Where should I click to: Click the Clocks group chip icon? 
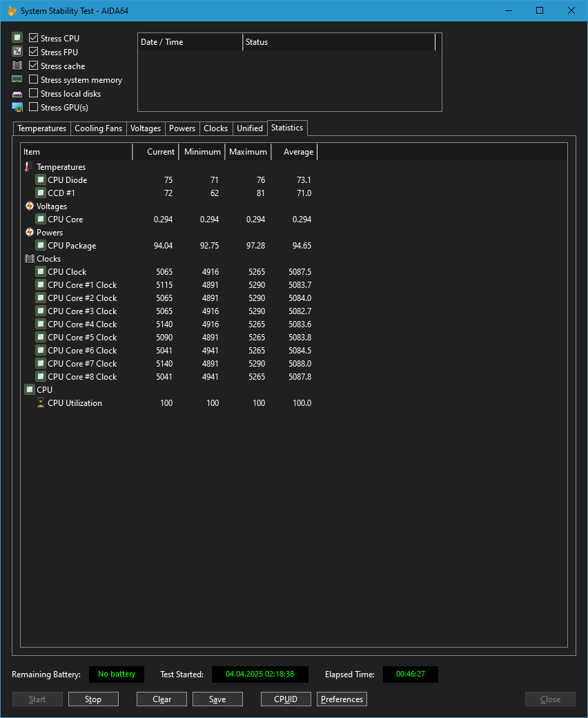29,259
